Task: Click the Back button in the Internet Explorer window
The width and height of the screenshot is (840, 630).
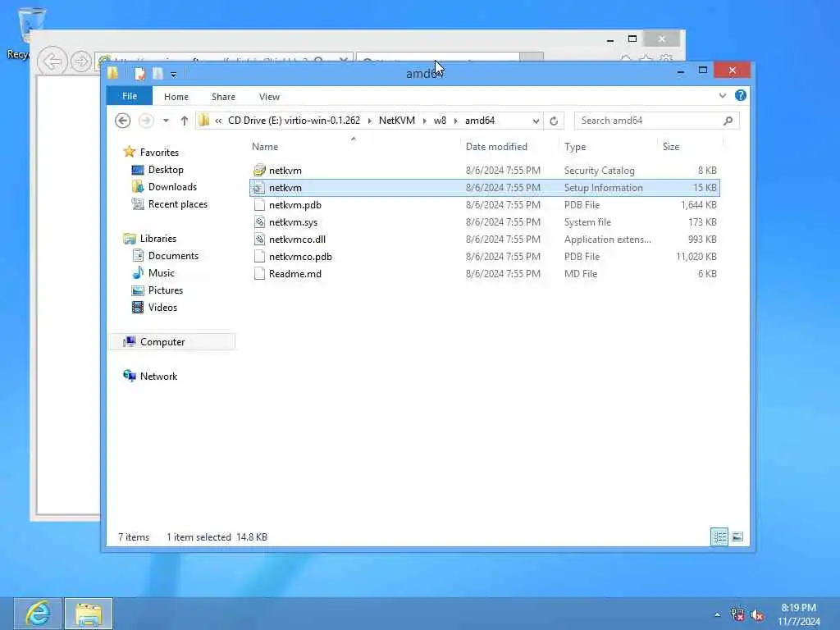Action: pyautogui.click(x=52, y=62)
